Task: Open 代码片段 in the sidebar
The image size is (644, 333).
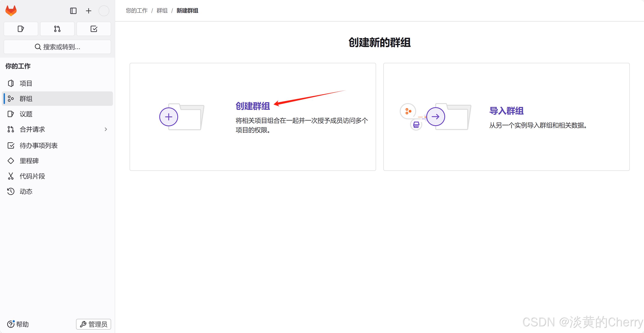Action: pos(57,176)
